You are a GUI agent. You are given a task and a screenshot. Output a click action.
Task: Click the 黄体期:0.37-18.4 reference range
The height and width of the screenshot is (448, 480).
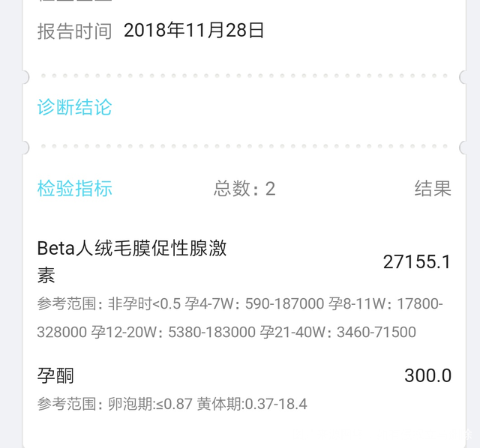(252, 405)
